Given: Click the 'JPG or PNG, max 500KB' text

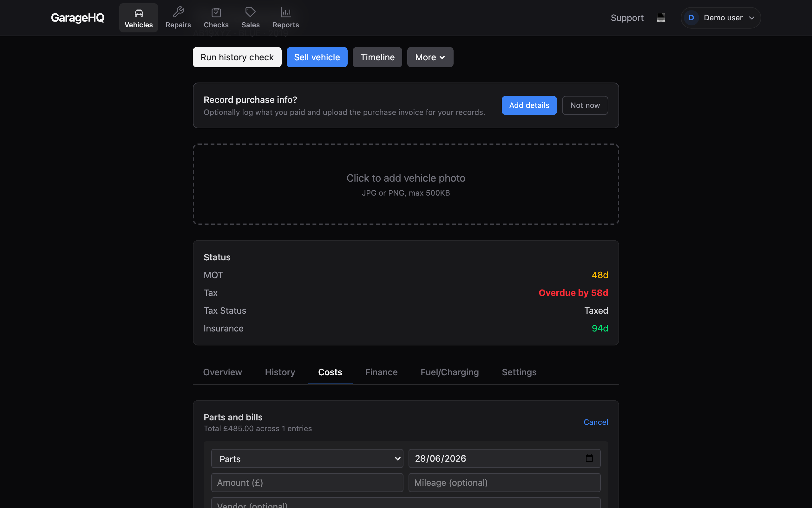Looking at the screenshot, I should (x=406, y=193).
